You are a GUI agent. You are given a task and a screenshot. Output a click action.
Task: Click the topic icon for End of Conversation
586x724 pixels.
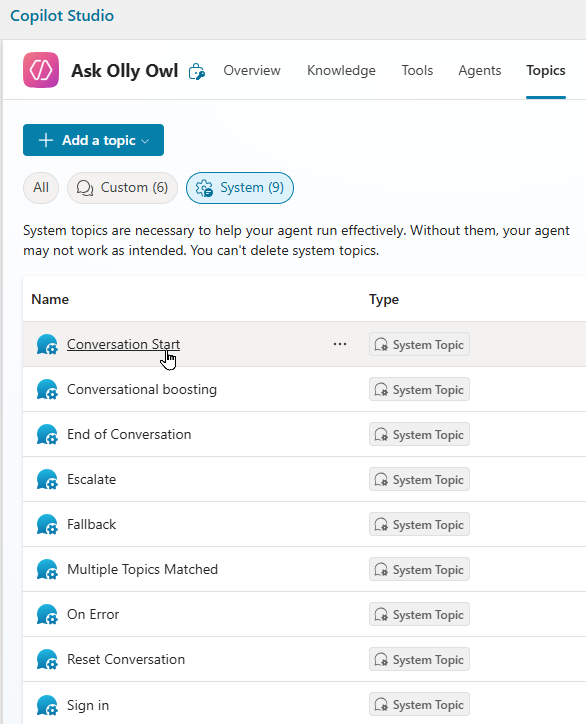point(47,434)
